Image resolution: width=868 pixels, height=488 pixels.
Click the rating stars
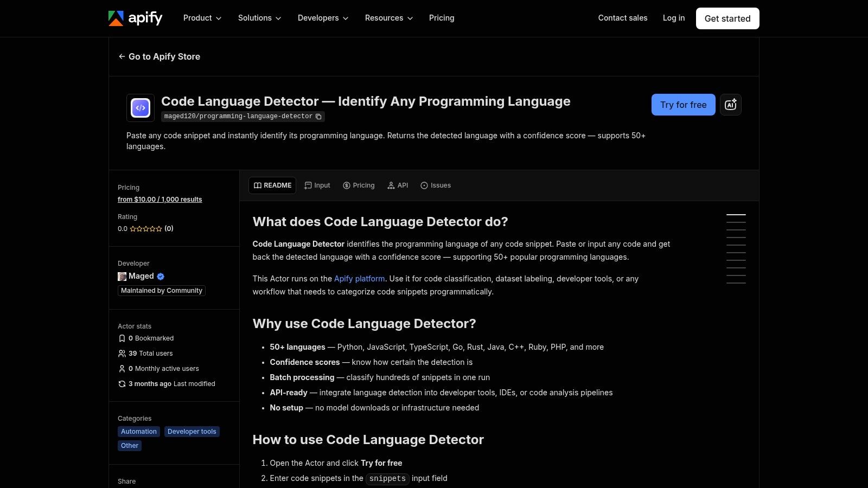click(x=146, y=229)
